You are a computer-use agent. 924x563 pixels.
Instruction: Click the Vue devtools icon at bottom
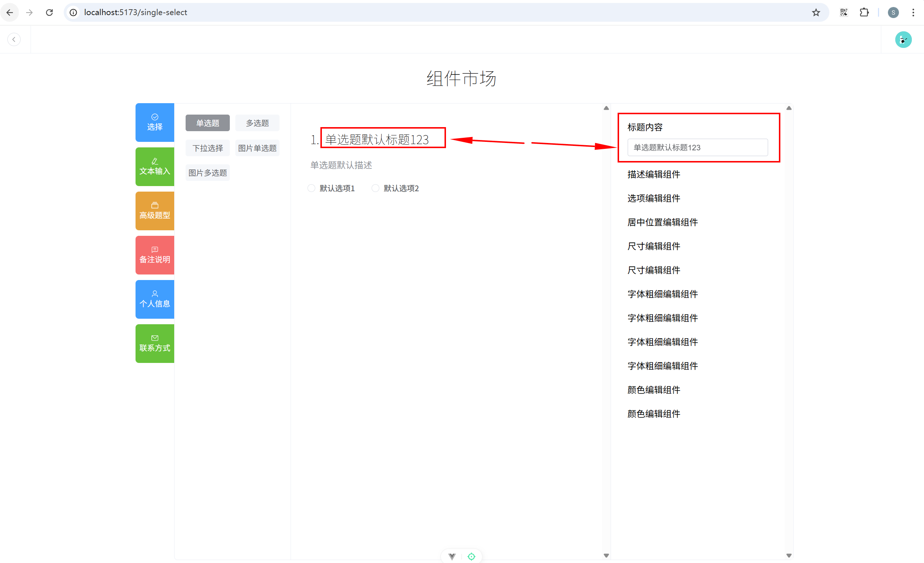coord(452,556)
